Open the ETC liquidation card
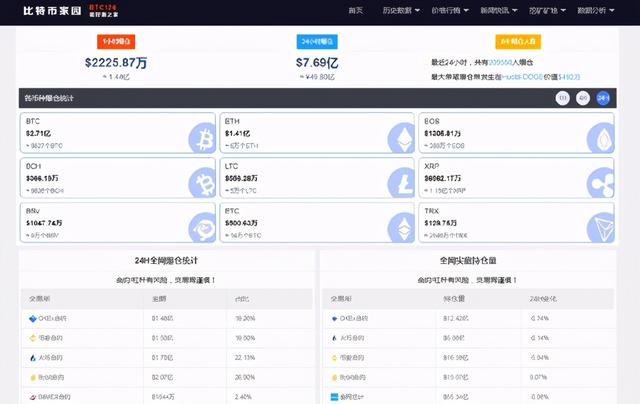 (317, 223)
